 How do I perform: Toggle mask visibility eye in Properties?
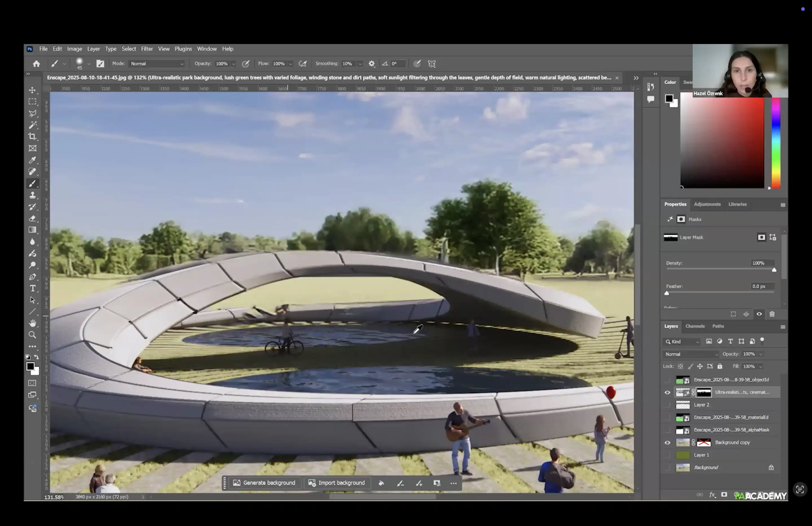(759, 314)
